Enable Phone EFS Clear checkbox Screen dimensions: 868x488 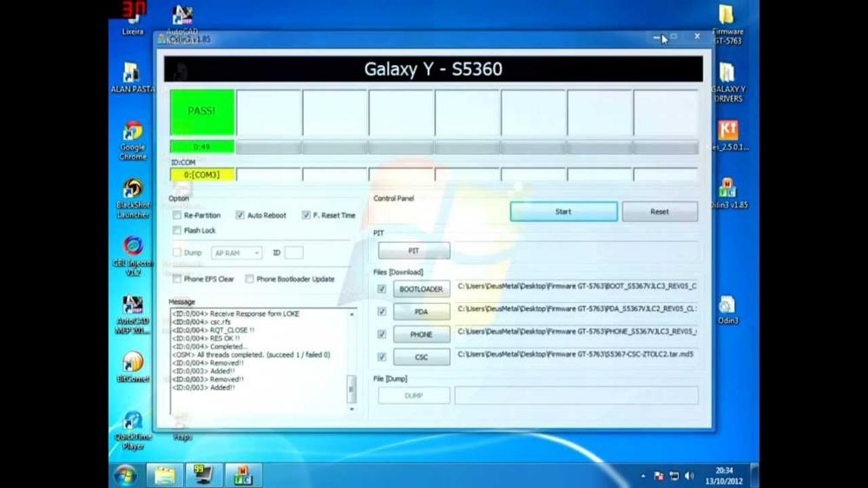[176, 280]
